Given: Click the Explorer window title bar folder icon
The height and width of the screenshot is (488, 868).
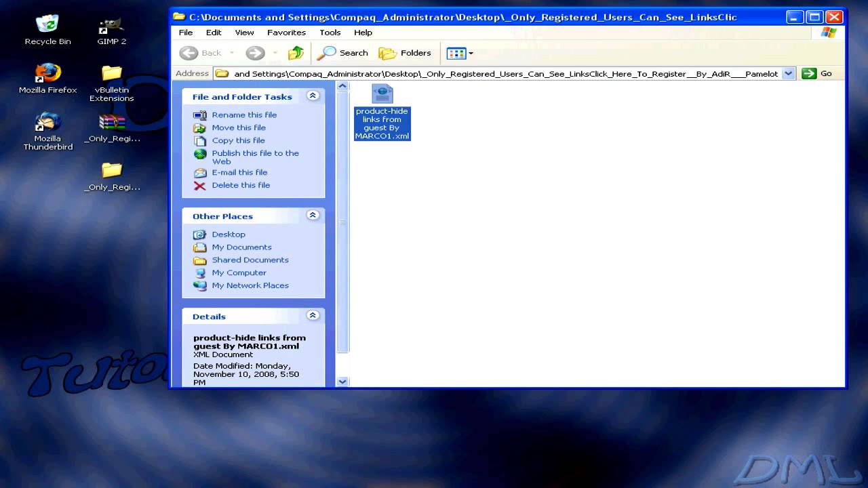Looking at the screenshot, I should click(x=179, y=16).
